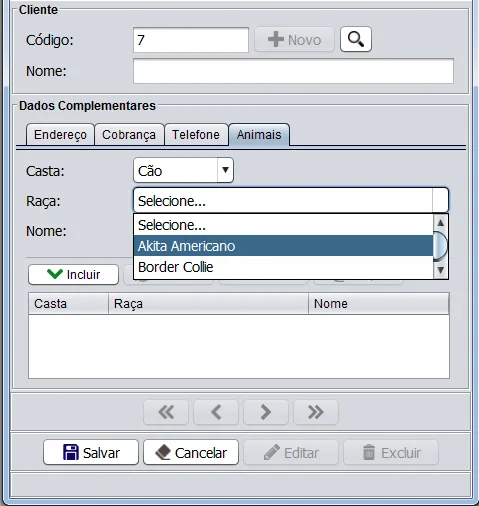Go to next record arrow
The width and height of the screenshot is (479, 506).
[x=266, y=412]
